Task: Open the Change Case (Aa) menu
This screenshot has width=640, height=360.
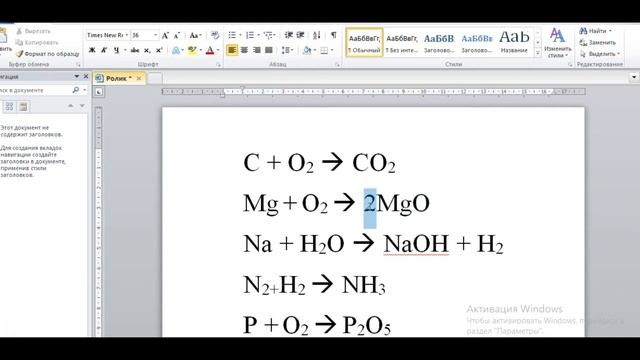Action: click(x=195, y=36)
